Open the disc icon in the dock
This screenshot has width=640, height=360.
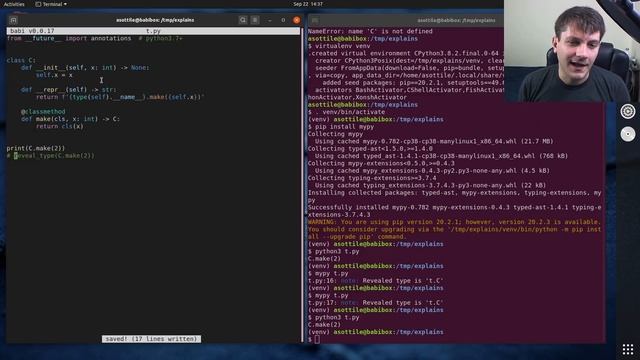coord(628,134)
